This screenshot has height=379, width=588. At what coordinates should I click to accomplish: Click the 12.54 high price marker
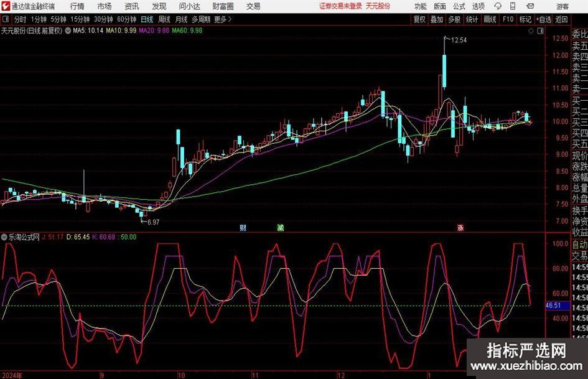459,40
